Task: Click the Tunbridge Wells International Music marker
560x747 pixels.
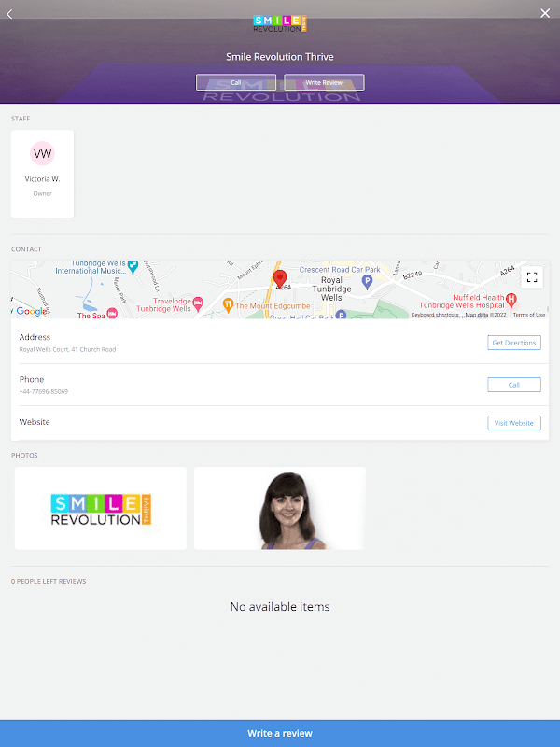Action: pyautogui.click(x=133, y=267)
